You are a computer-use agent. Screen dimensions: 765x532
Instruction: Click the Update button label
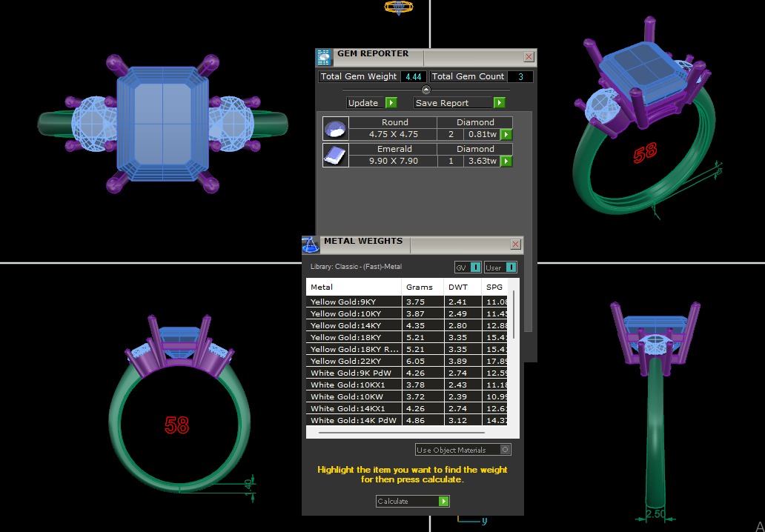(x=363, y=103)
